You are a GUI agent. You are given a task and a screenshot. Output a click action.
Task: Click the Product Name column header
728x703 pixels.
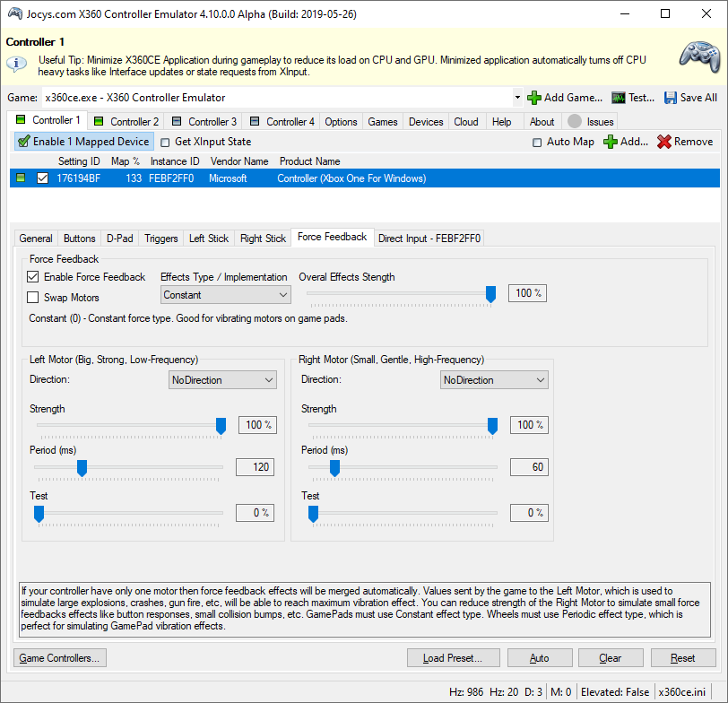coord(309,161)
